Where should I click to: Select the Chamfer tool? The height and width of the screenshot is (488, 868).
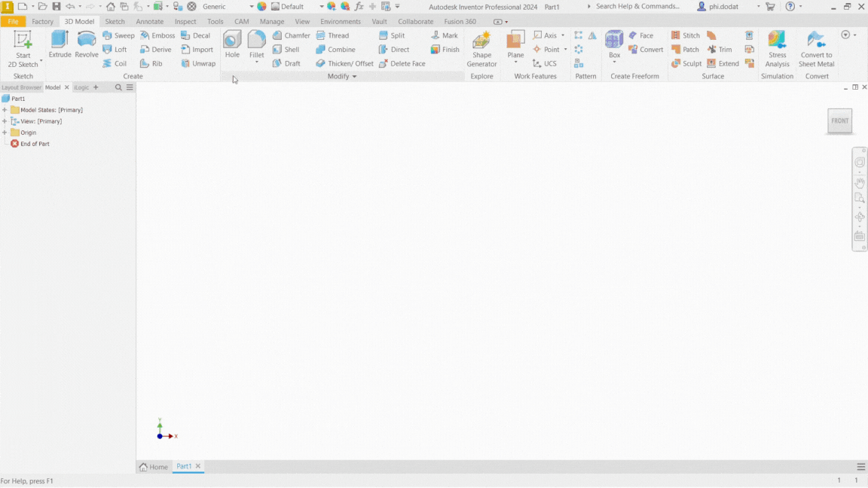point(291,35)
